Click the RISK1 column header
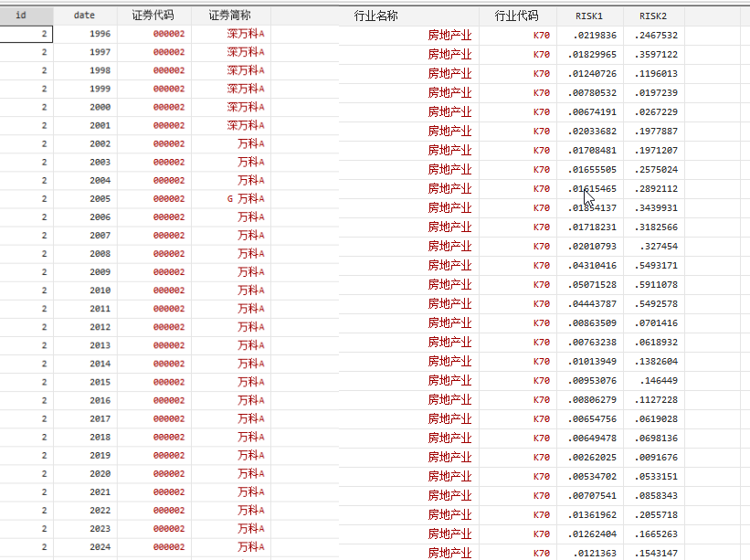This screenshot has height=560, width=750. click(x=588, y=16)
